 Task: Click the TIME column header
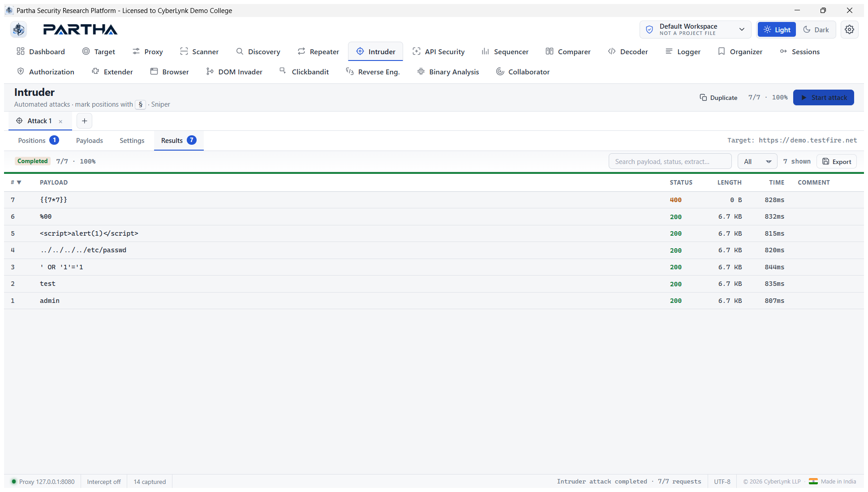[x=777, y=182]
